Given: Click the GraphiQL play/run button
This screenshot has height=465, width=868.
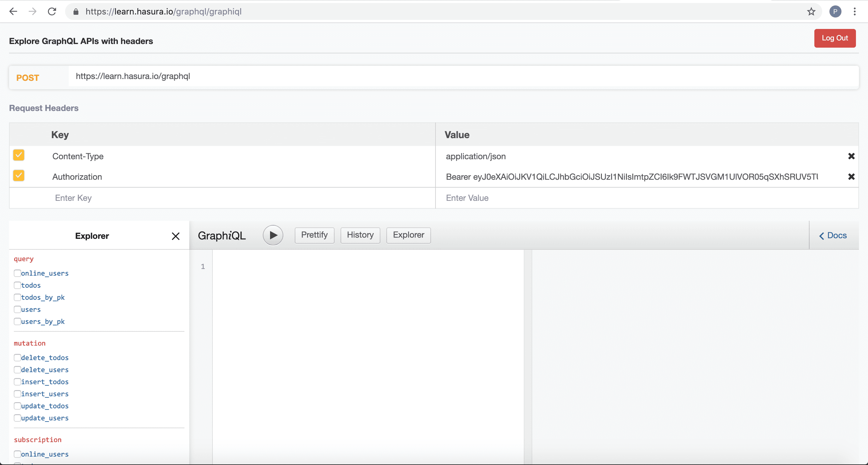Looking at the screenshot, I should pos(273,235).
